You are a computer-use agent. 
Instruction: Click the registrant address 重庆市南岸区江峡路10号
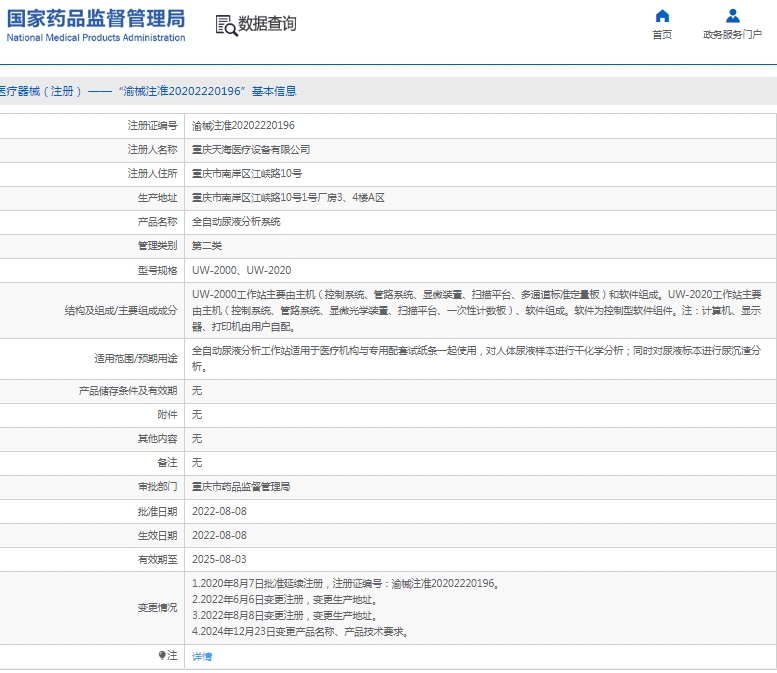click(x=247, y=173)
